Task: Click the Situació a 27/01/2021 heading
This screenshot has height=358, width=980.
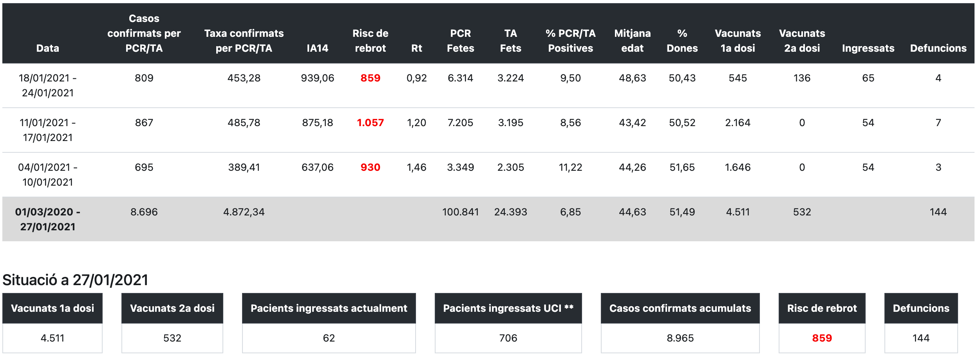Action: 75,280
